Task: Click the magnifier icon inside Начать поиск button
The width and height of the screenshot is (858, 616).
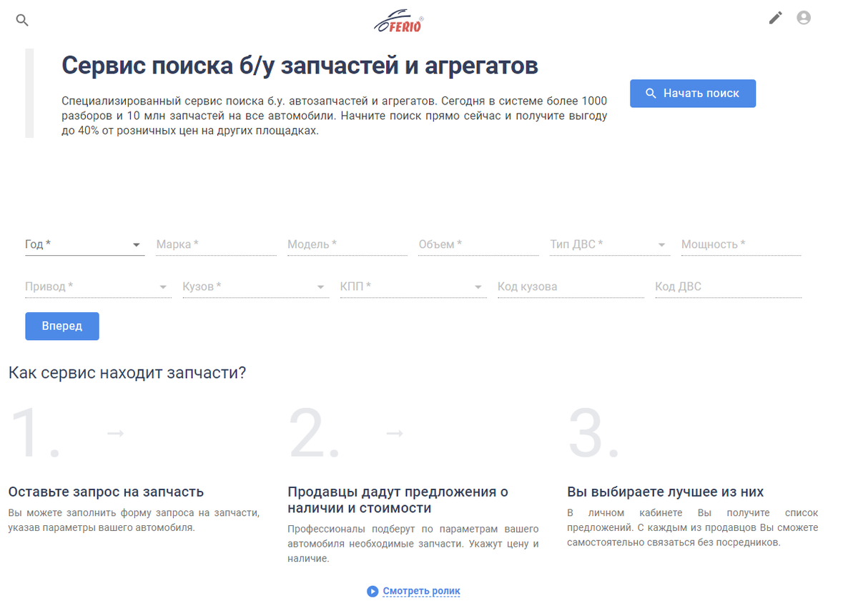Action: 651,93
